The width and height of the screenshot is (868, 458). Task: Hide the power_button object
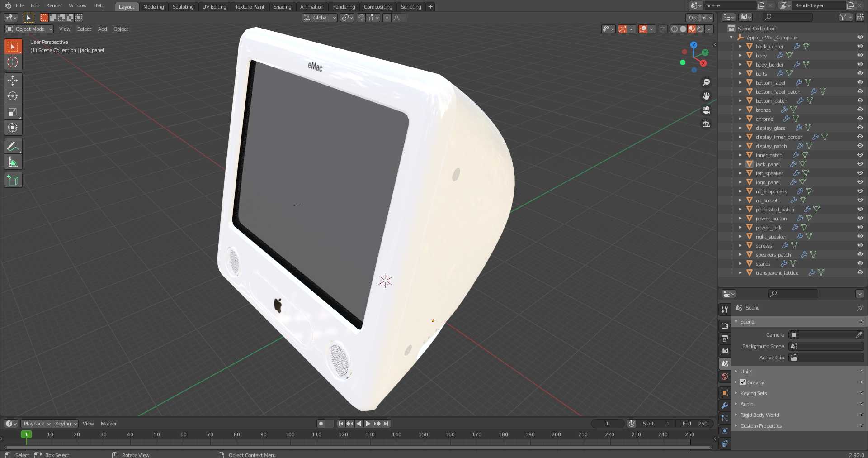coord(860,218)
